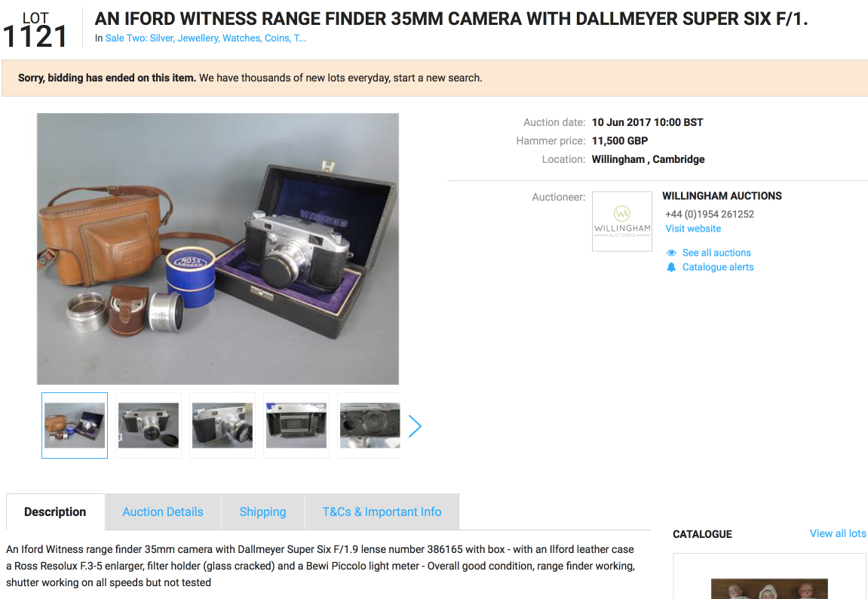Select the first thumbnail showing camera with case
The height and width of the screenshot is (599, 868).
tap(75, 425)
